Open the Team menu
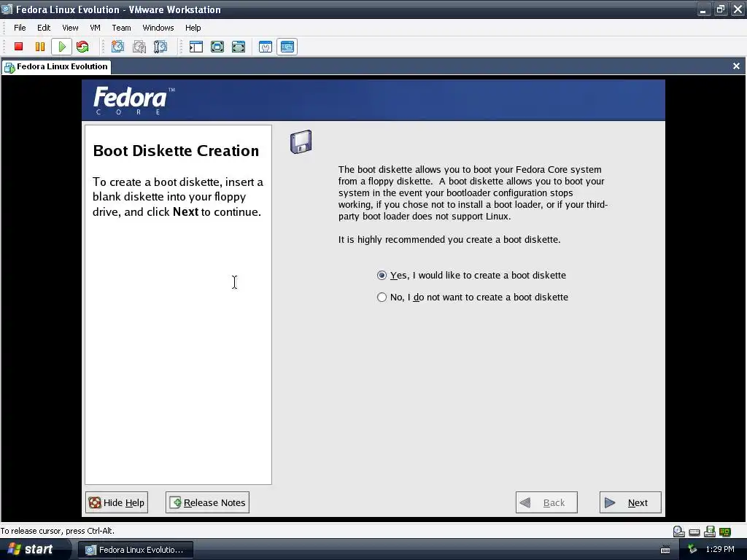Viewport: 747px width, 560px height. click(x=121, y=28)
